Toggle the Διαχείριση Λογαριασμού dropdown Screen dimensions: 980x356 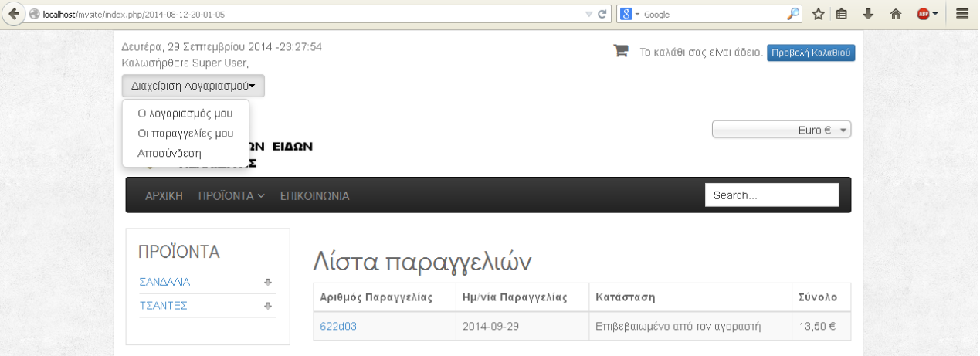193,86
